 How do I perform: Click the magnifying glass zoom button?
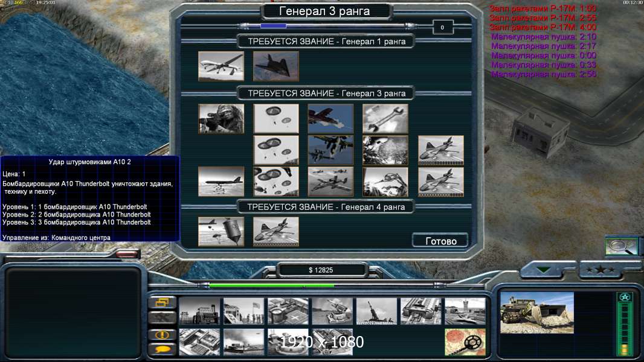[621, 246]
